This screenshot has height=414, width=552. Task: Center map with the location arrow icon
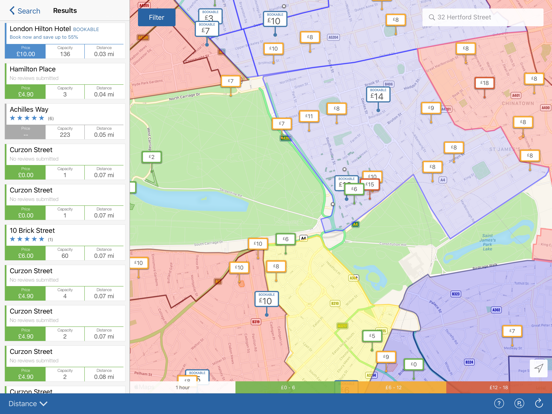[x=538, y=368]
